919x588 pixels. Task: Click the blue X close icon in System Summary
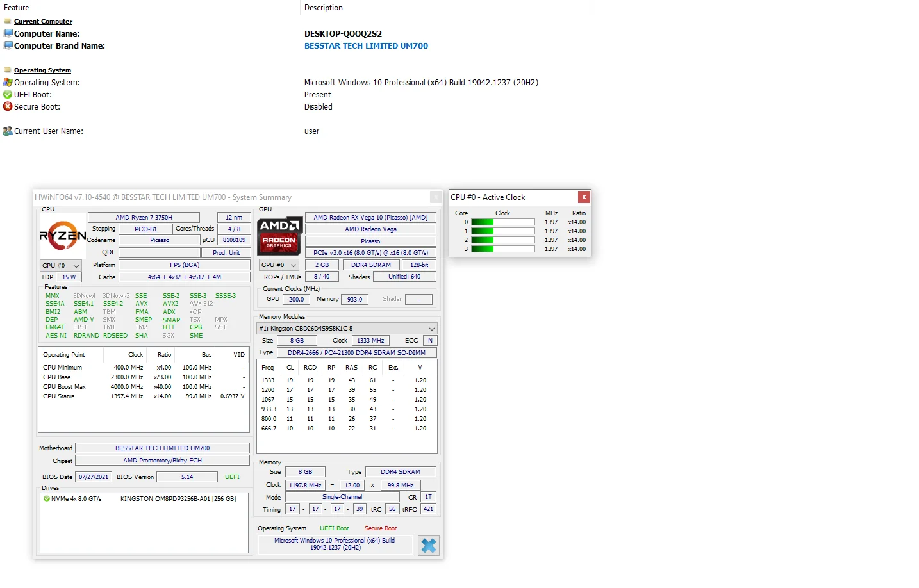[x=429, y=545]
